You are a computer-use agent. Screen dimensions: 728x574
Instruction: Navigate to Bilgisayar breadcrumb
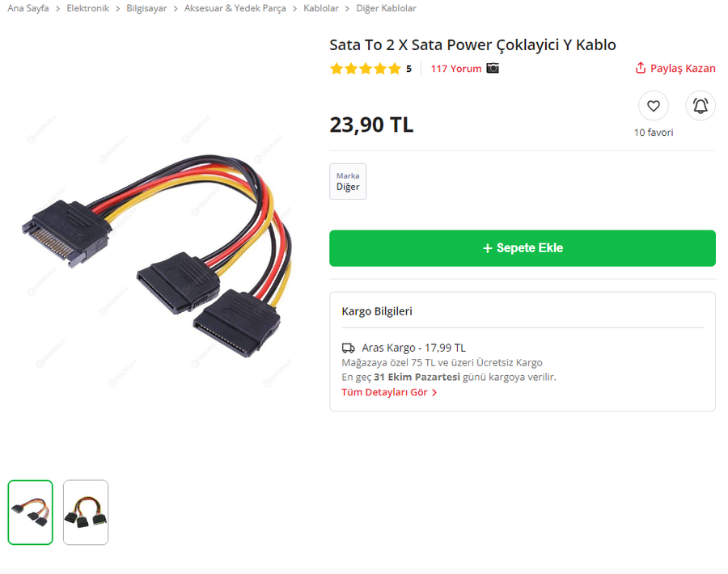146,8
